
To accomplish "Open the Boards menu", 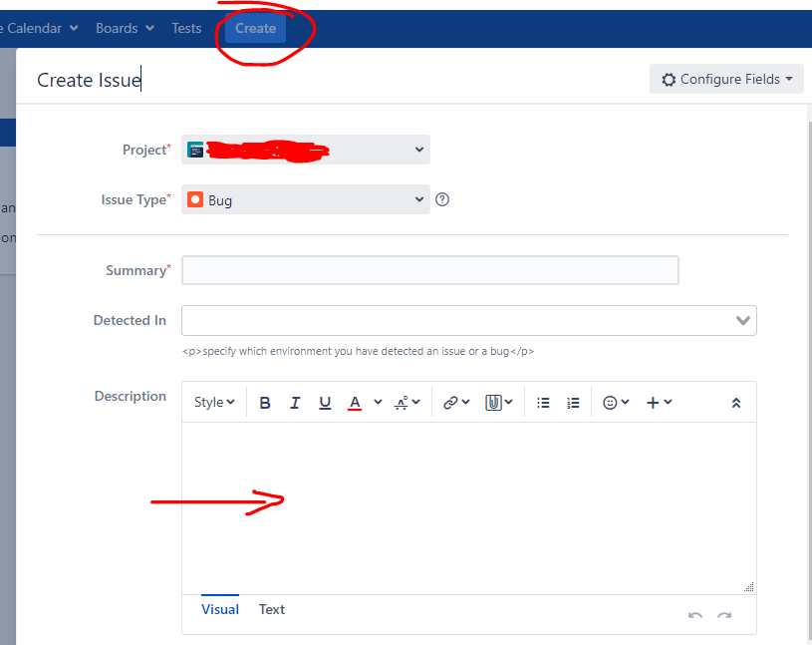I will [x=118, y=28].
